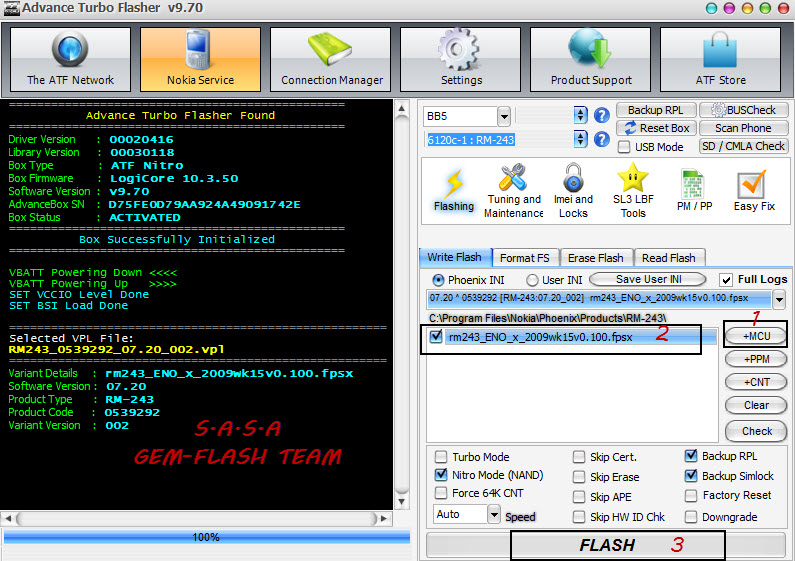The image size is (795, 561).
Task: Click BUSCheck button
Action: (x=744, y=110)
